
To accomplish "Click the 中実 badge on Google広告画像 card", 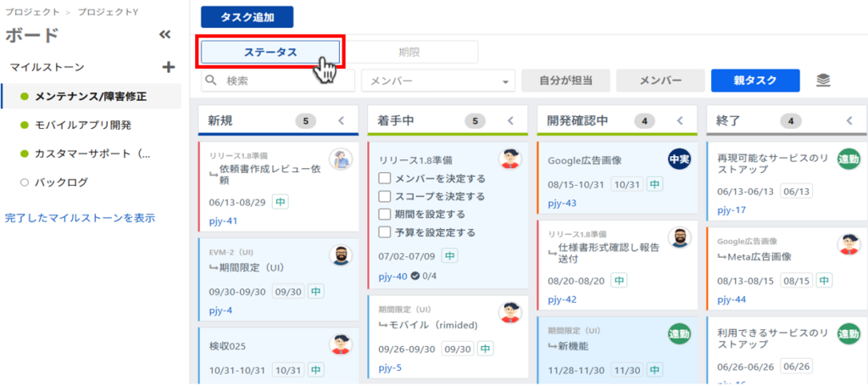I will pos(679,159).
